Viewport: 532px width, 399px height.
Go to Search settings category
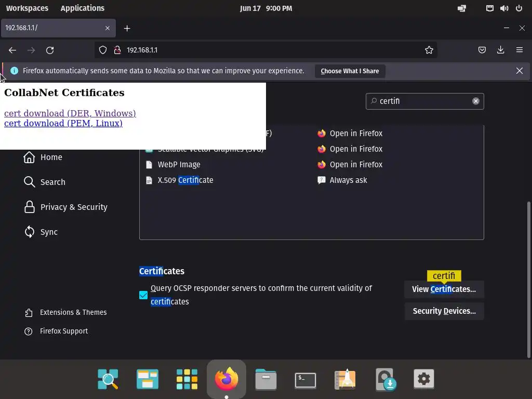point(45,182)
